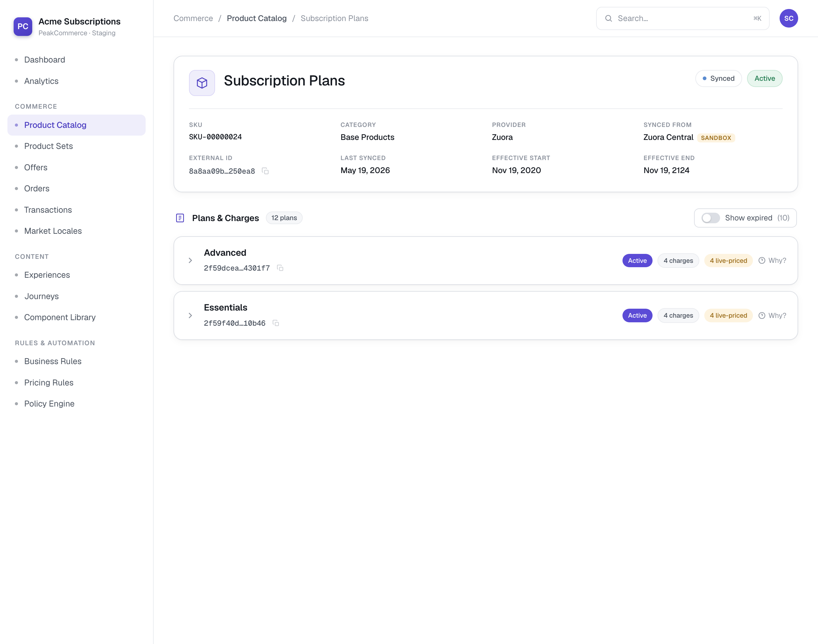Toggle the Show expired switch
Viewport: 818px width, 644px height.
710,218
